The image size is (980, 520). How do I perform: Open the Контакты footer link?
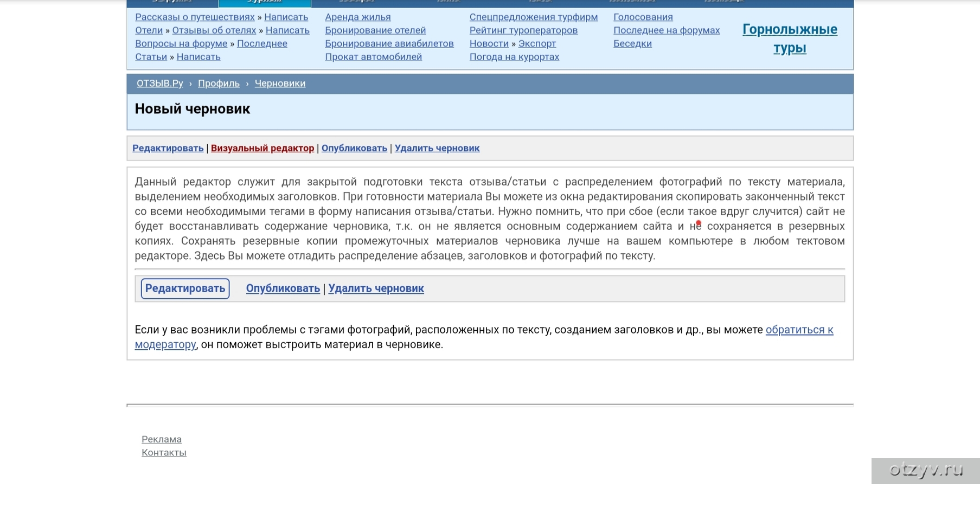pos(164,453)
